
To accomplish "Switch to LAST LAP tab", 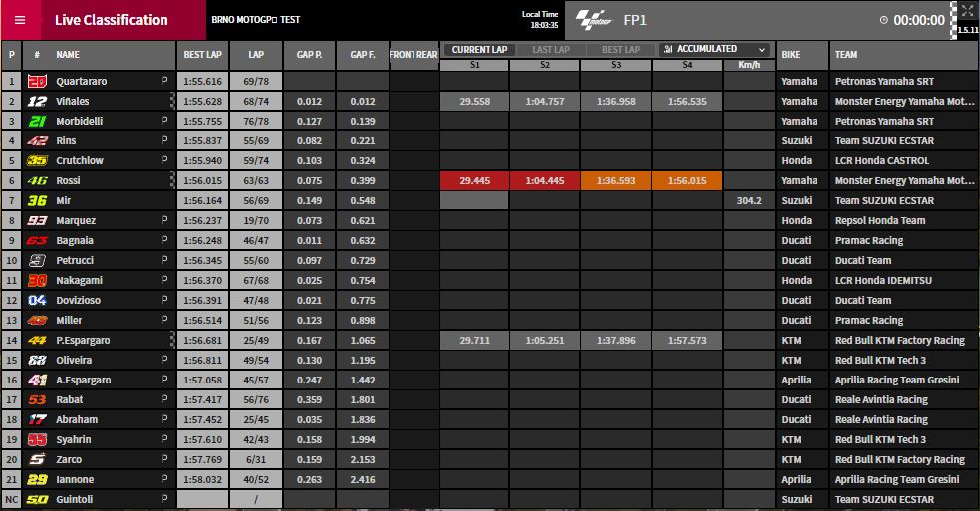I will tap(551, 50).
